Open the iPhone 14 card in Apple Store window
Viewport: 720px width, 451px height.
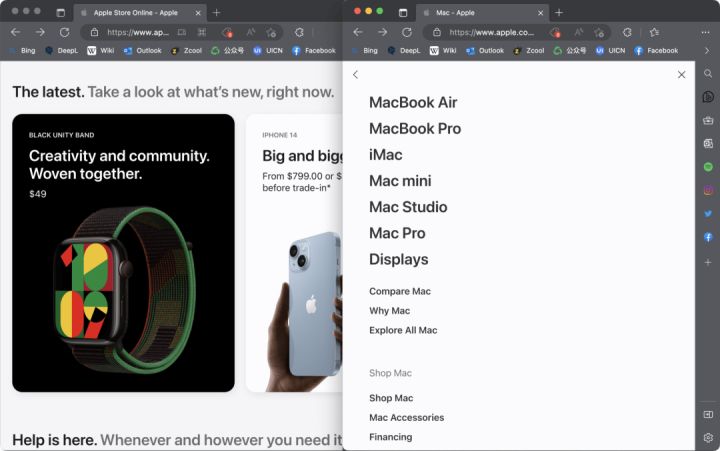pos(294,253)
